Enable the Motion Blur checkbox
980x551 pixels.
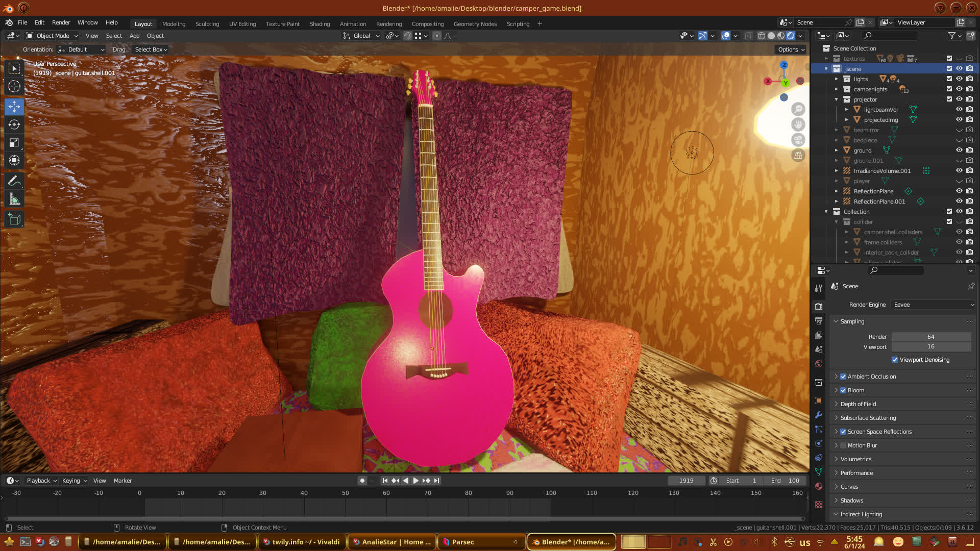click(843, 445)
